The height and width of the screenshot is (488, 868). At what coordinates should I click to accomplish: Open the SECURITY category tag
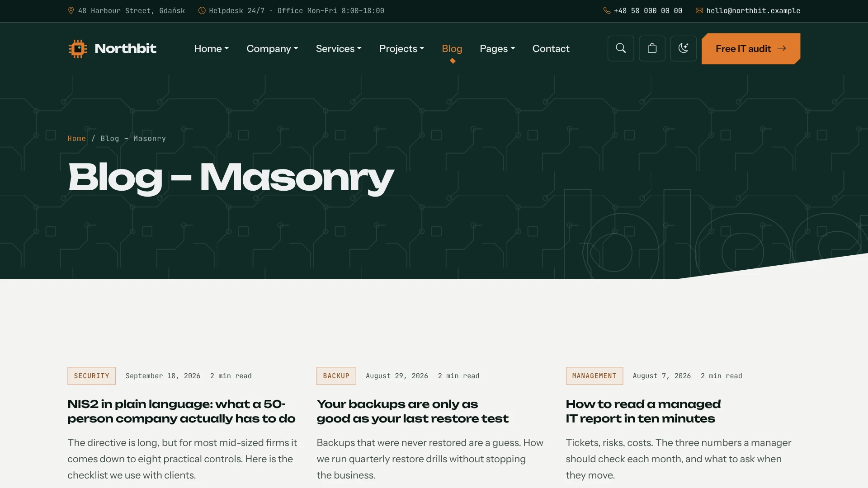click(91, 376)
